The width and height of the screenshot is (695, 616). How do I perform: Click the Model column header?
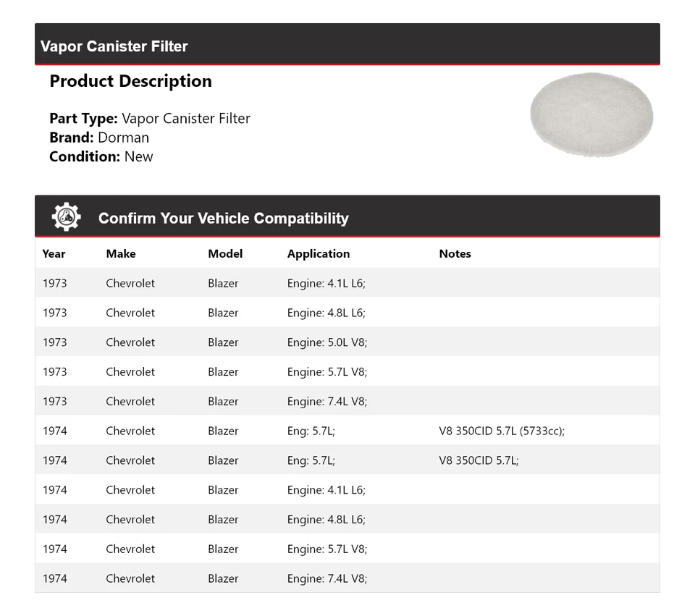(225, 253)
